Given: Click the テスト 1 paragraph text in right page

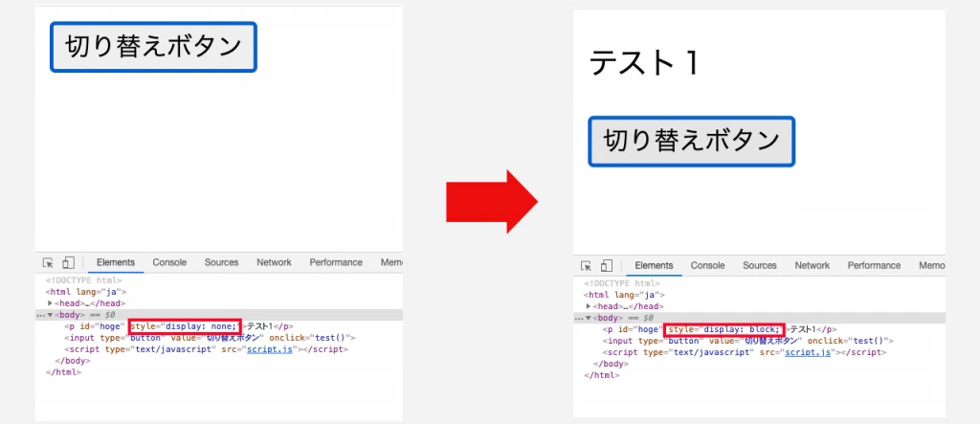Looking at the screenshot, I should click(644, 63).
